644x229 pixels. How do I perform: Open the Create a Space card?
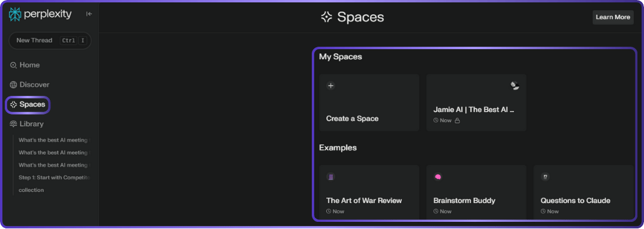point(369,103)
